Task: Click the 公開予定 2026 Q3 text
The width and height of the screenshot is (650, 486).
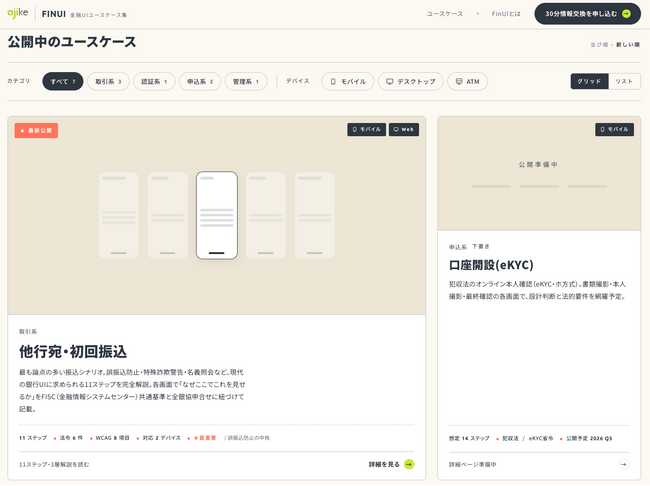Action: [589, 438]
